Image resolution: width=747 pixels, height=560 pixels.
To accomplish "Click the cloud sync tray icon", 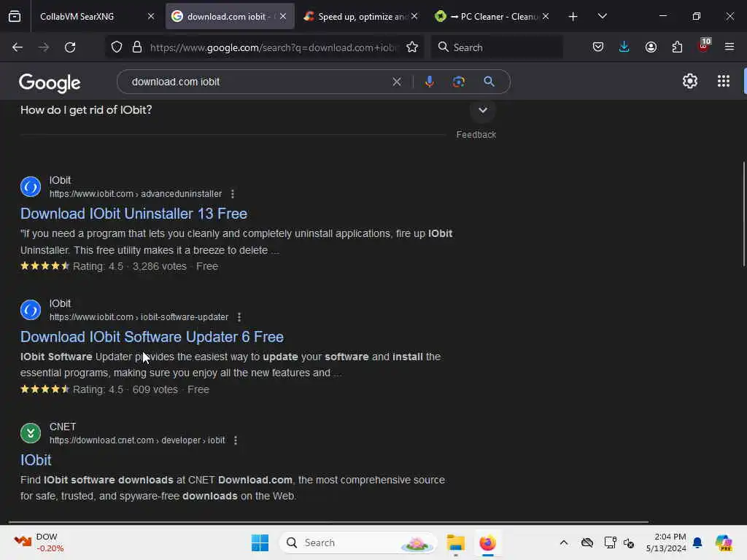I will click(x=587, y=542).
